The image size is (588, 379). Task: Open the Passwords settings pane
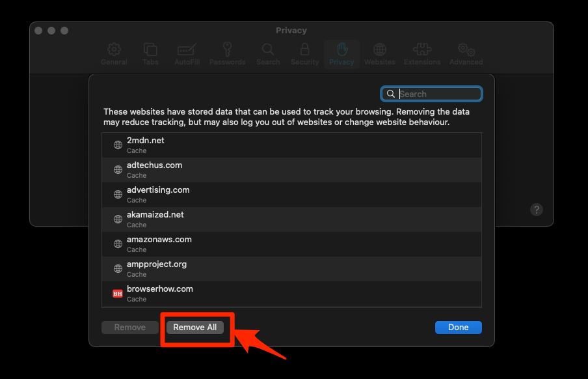pyautogui.click(x=227, y=53)
